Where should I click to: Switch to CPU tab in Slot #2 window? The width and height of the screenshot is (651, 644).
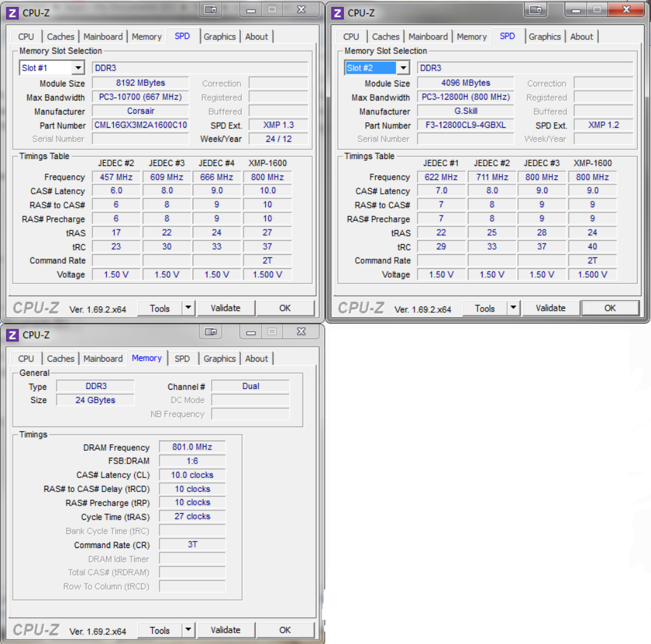tap(351, 36)
